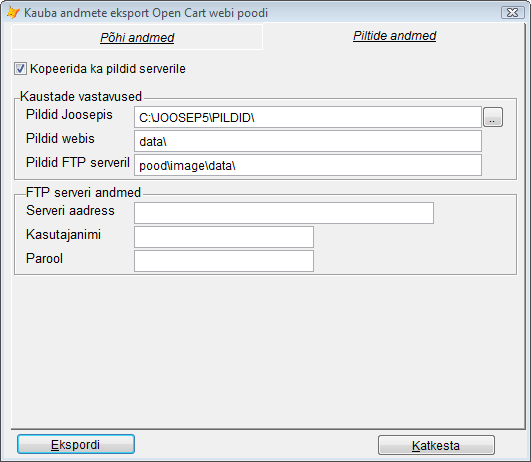Click the FTP serveri andmed group heading
This screenshot has width=531, height=462.
pyautogui.click(x=83, y=192)
